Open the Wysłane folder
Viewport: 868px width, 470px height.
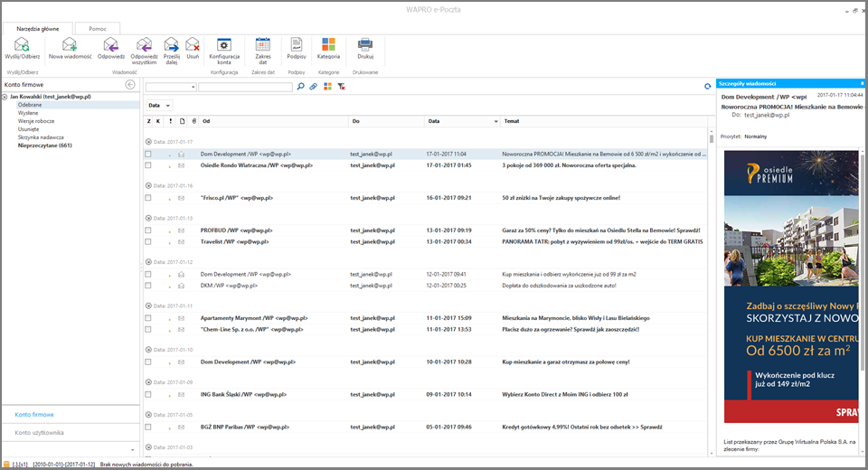click(28, 113)
